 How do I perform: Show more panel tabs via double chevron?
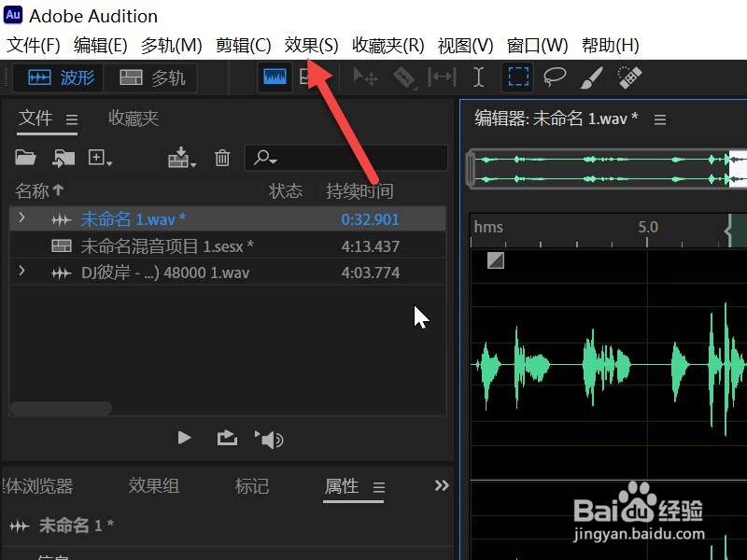(x=442, y=485)
